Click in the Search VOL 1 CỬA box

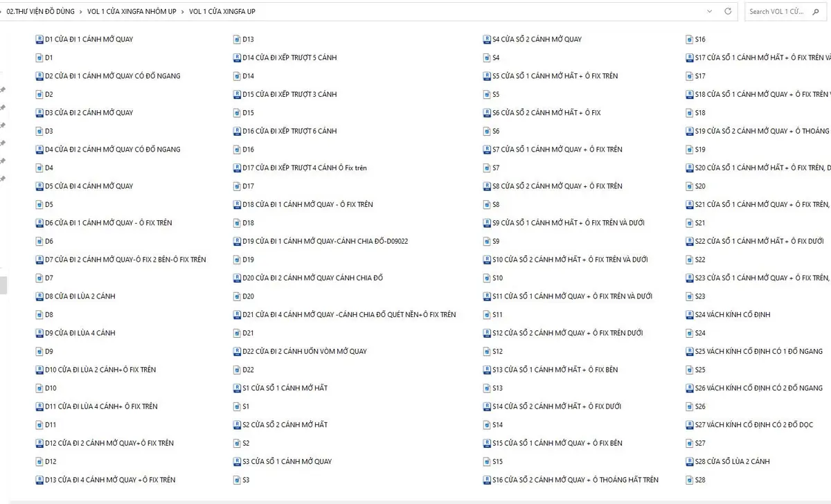pyautogui.click(x=787, y=12)
